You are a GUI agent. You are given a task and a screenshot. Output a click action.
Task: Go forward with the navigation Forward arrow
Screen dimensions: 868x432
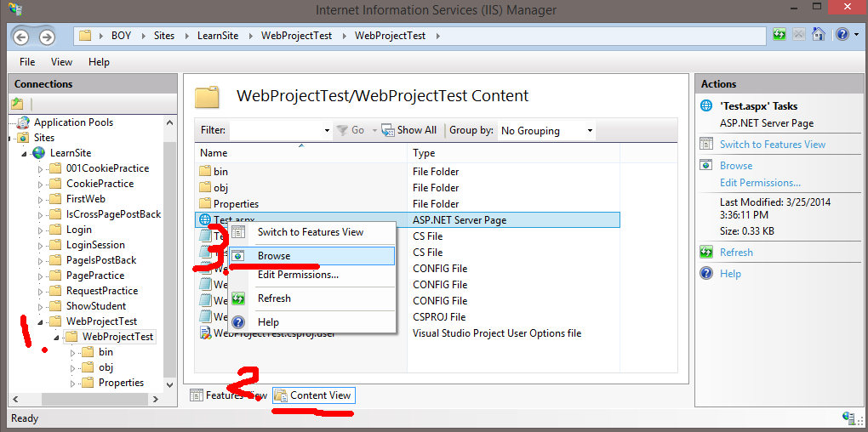pyautogui.click(x=47, y=37)
